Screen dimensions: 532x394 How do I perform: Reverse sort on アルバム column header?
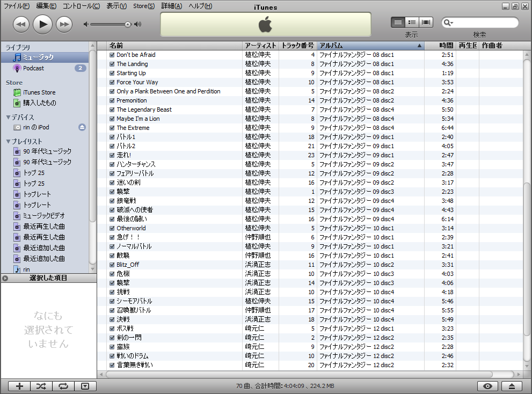tap(370, 46)
